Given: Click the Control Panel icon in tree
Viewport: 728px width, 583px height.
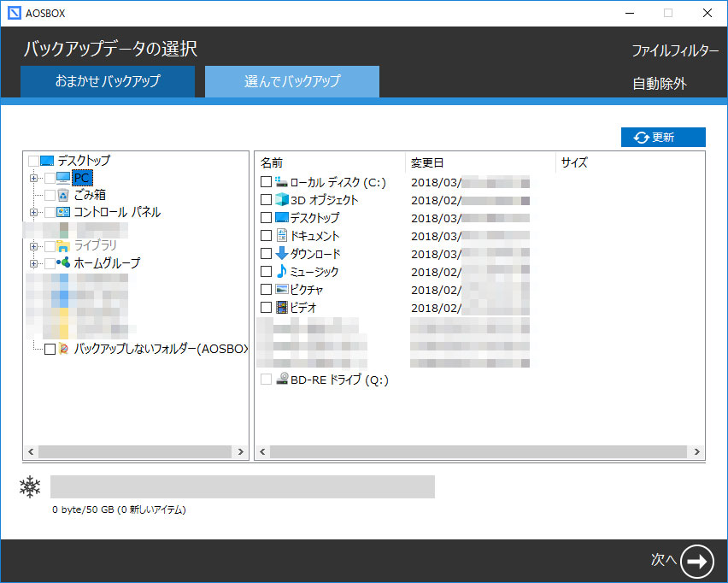Looking at the screenshot, I should (x=63, y=212).
